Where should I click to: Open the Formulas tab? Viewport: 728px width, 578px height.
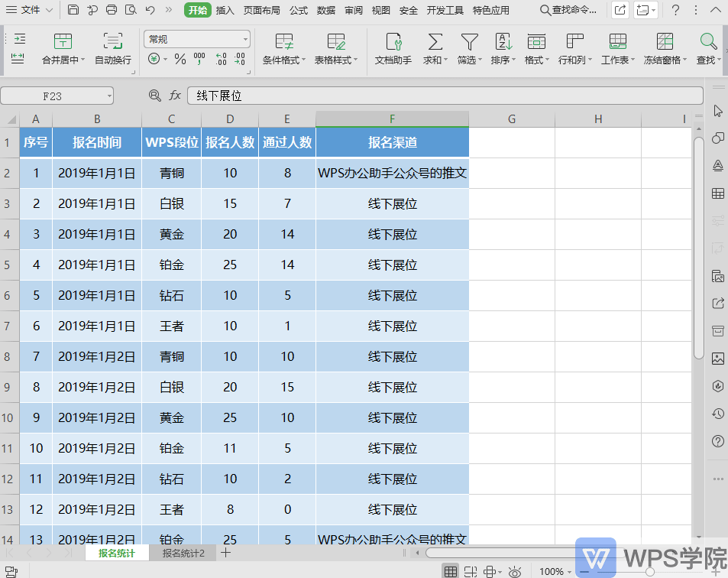pos(299,10)
